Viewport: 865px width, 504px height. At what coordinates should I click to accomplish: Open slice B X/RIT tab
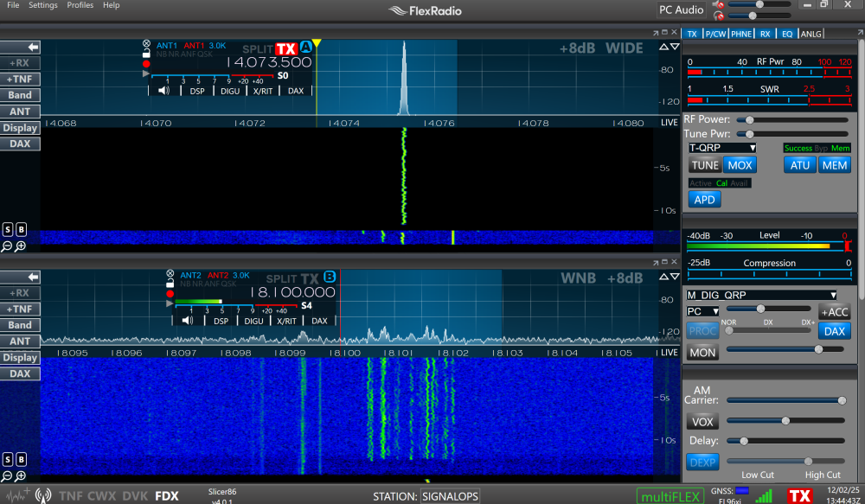(286, 321)
